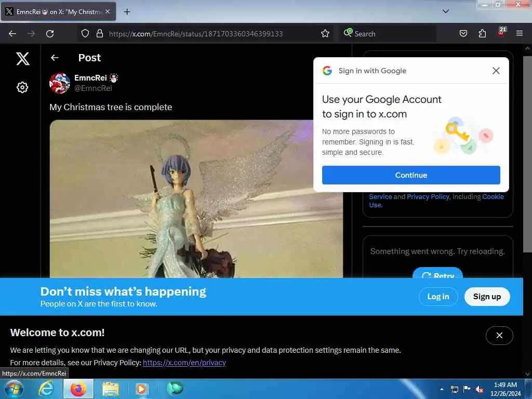Click the Service link in signup panel
The height and width of the screenshot is (399, 532).
(x=380, y=197)
